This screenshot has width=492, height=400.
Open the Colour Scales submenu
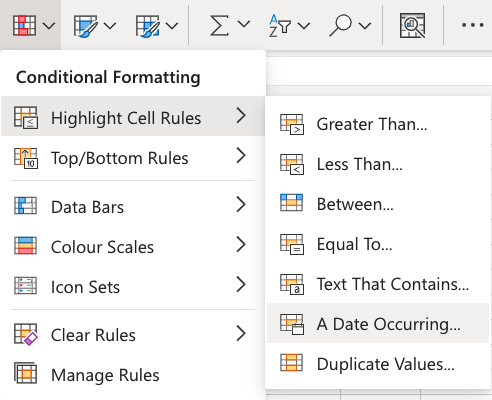(x=133, y=247)
